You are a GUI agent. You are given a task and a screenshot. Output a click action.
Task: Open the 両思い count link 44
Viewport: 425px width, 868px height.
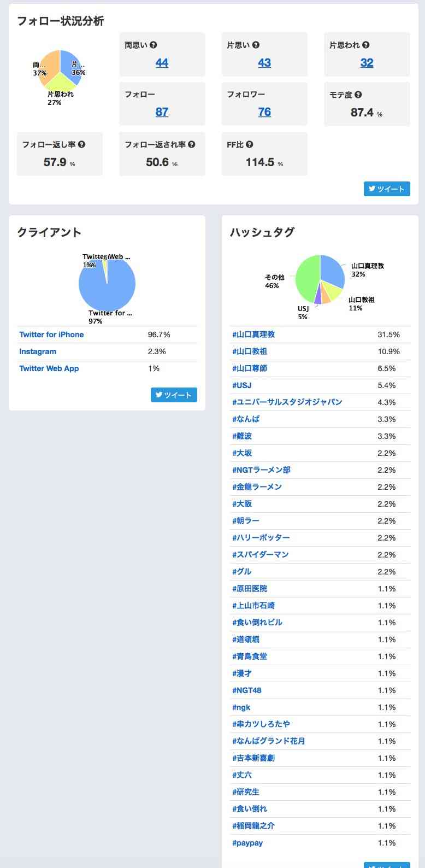tap(162, 63)
